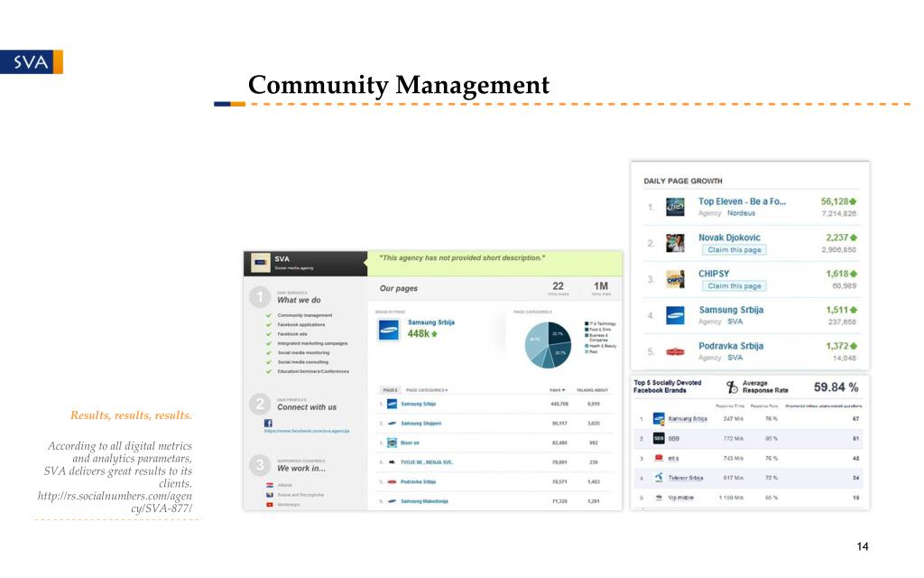Open the Novak Djokovic page link
Screen dimensions: 924x578
[729, 238]
